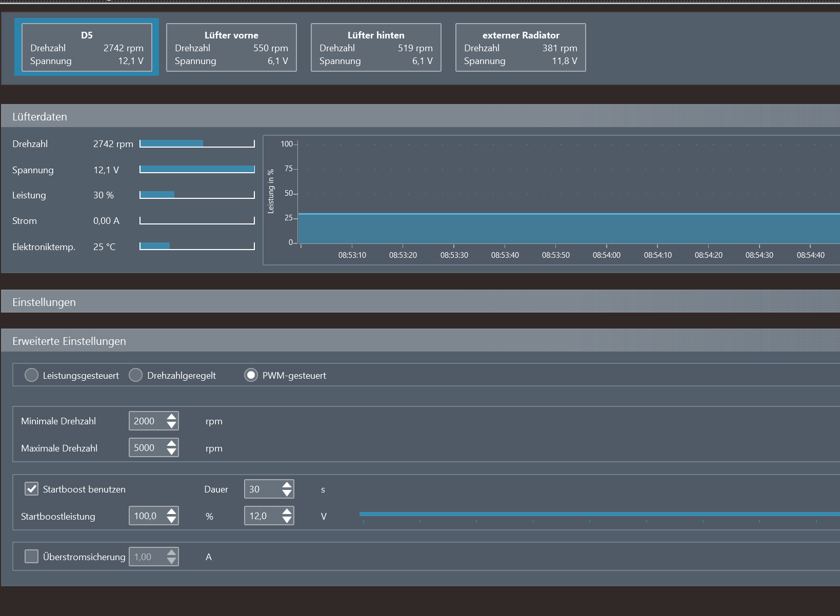The width and height of the screenshot is (840, 616).
Task: Increase the Minimale Drehzahl value with up arrow
Action: [x=171, y=417]
